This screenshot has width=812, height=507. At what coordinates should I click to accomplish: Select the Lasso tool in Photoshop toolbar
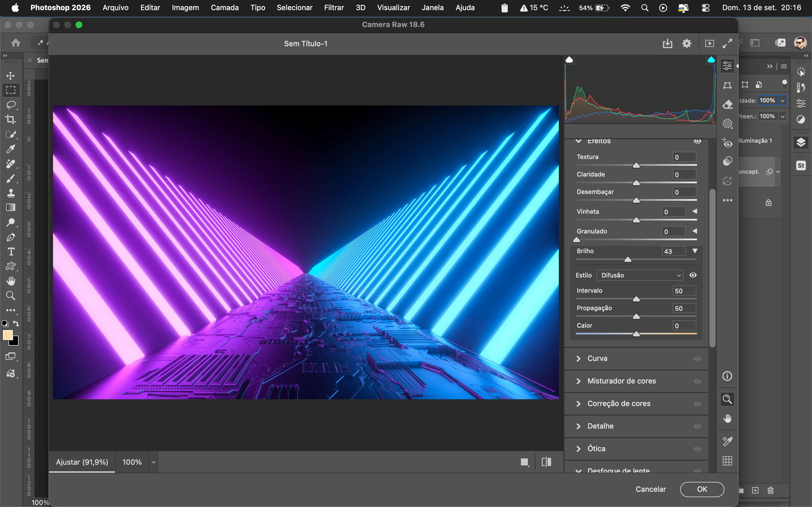[x=11, y=105]
